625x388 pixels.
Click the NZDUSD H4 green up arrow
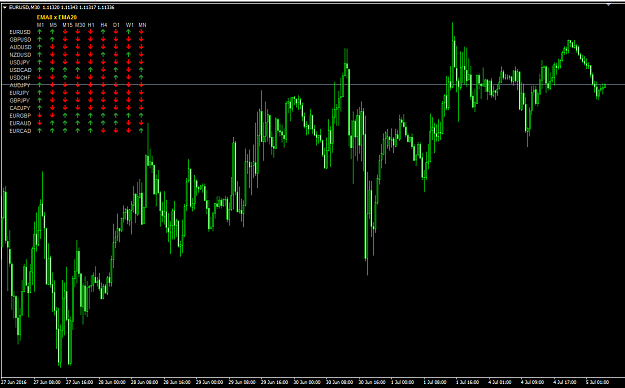[103, 55]
